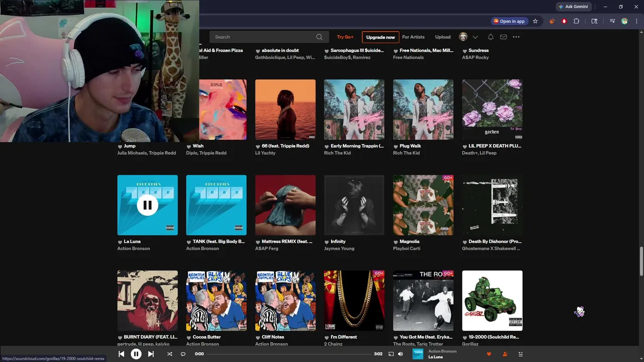Open the Gorillaz 19-2000 artwork
The width and height of the screenshot is (644, 362).
point(492,301)
